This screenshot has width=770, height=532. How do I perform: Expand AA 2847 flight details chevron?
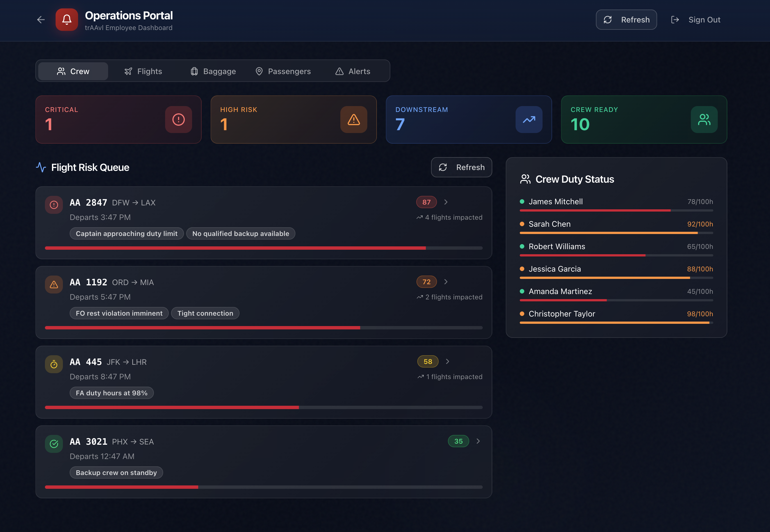(x=446, y=202)
